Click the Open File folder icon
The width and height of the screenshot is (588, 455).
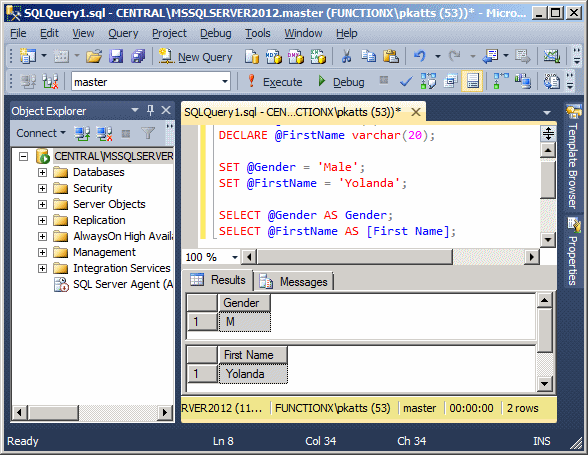click(x=94, y=56)
